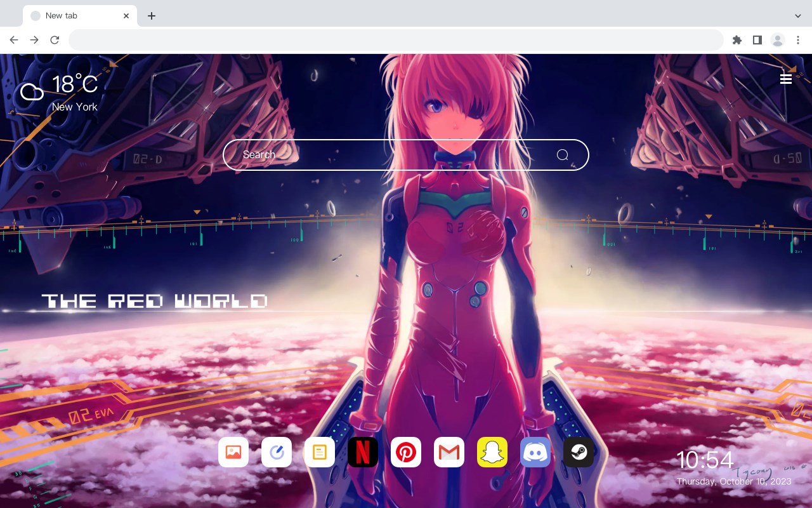Viewport: 812px width, 508px height.
Task: Click the cloud weather icon
Action: click(32, 93)
